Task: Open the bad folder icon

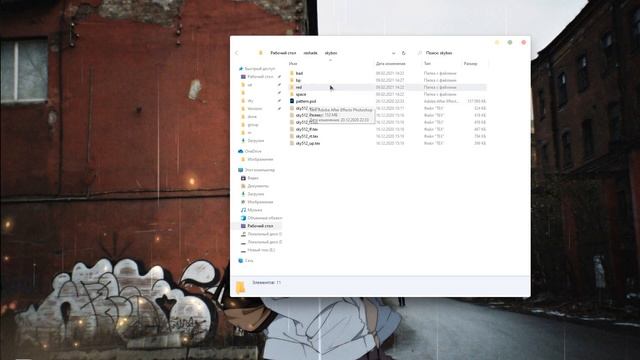Action: tap(292, 73)
